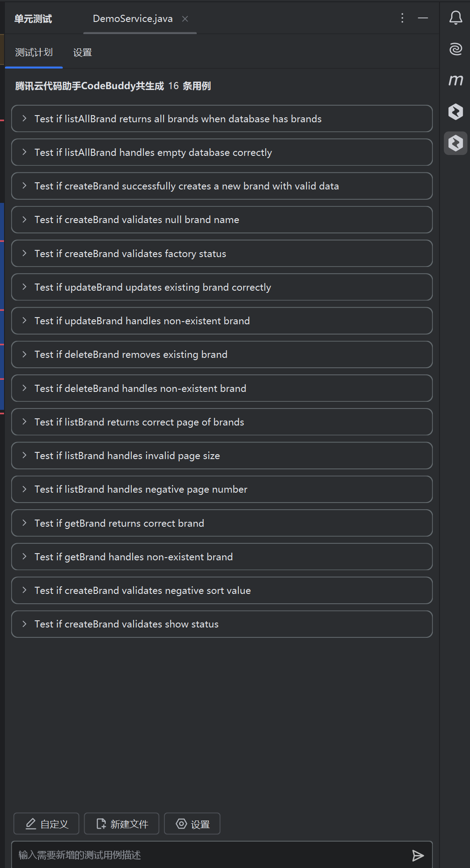Switch to the 设置 tab at top
The height and width of the screenshot is (868, 470).
coord(82,52)
